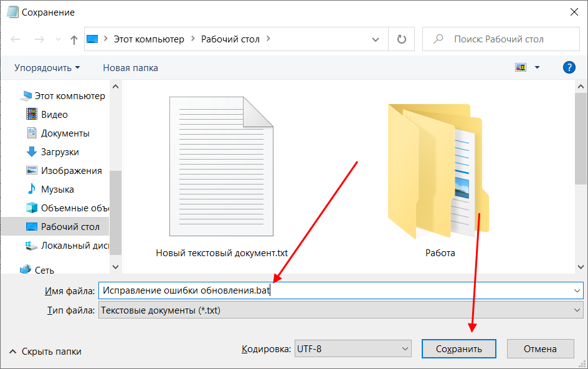This screenshot has height=369, width=588.
Task: Click Сеть network item in sidebar
Action: point(44,270)
